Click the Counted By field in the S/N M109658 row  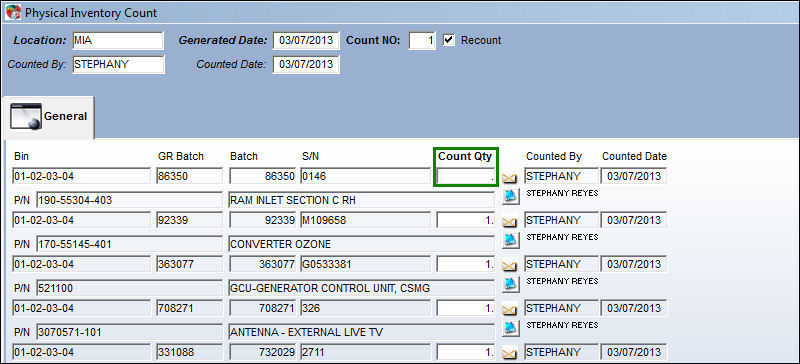point(561,221)
